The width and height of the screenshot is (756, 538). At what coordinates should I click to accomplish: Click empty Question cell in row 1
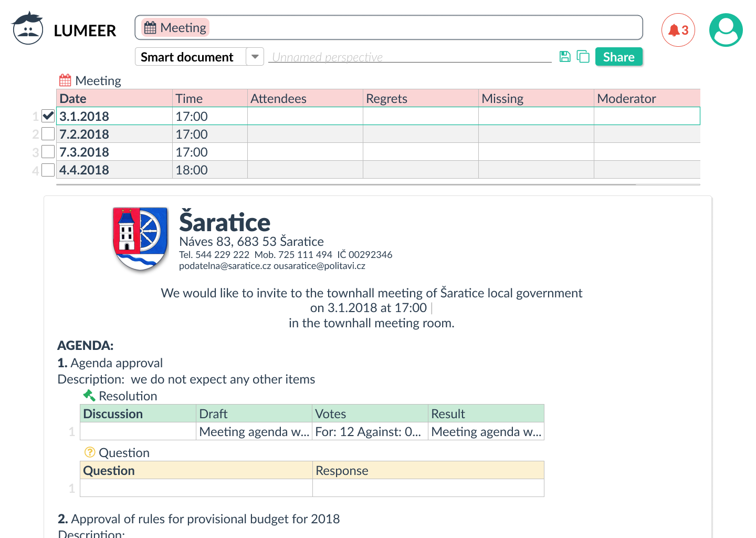(x=196, y=488)
